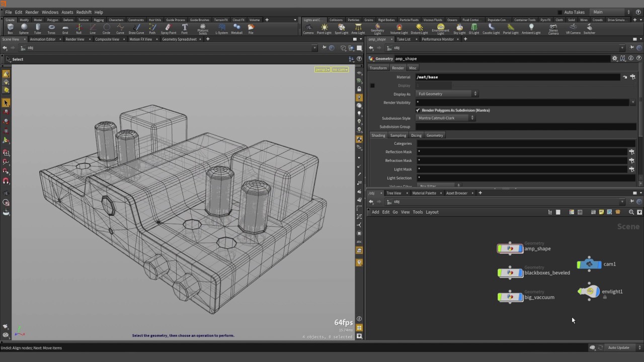
Task: Click the Spray Paint shelf tool
Action: tap(168, 29)
